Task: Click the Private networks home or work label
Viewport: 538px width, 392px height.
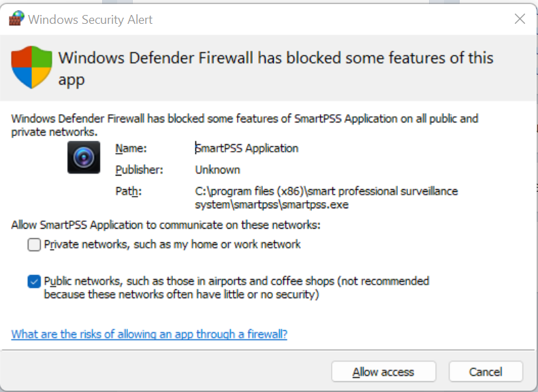Action: click(x=172, y=244)
